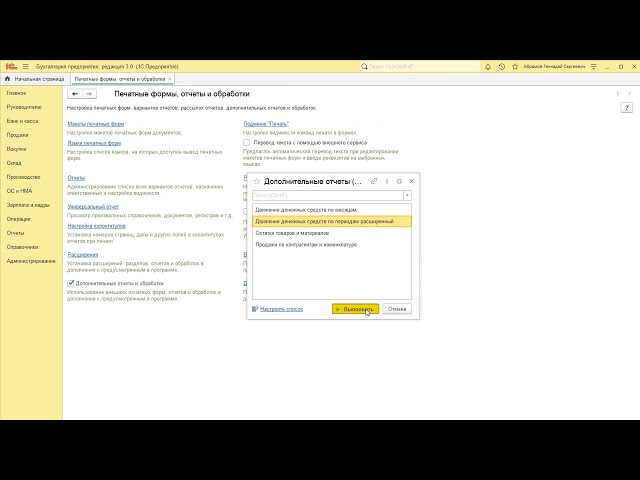Viewport: 640px width, 480px height.
Task: Copy link icon in dialog header
Action: coord(374,181)
